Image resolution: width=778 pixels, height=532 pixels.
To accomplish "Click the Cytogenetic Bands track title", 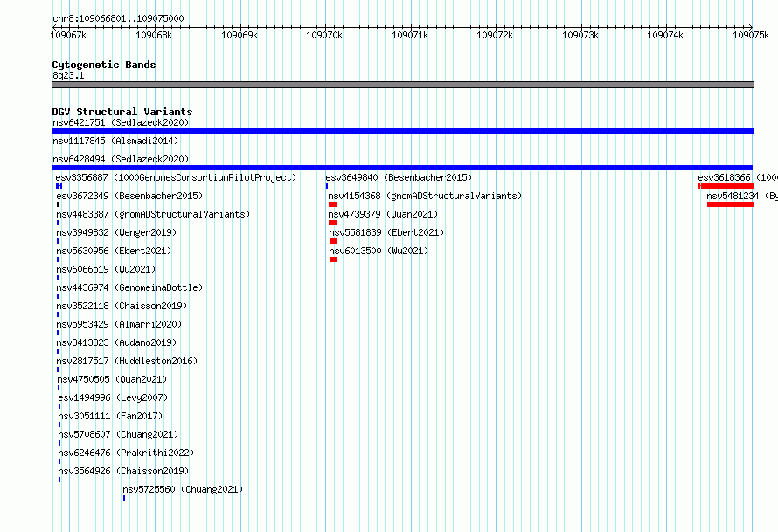I will click(x=104, y=65).
